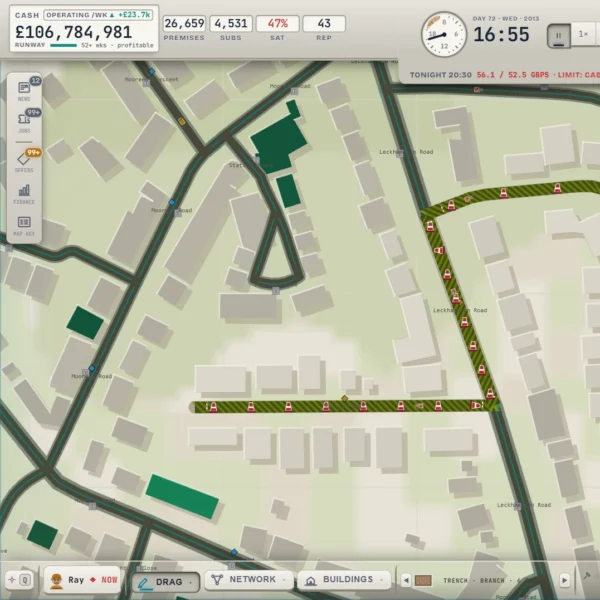Click the brown trench swatch
The image size is (600, 600).
click(423, 580)
